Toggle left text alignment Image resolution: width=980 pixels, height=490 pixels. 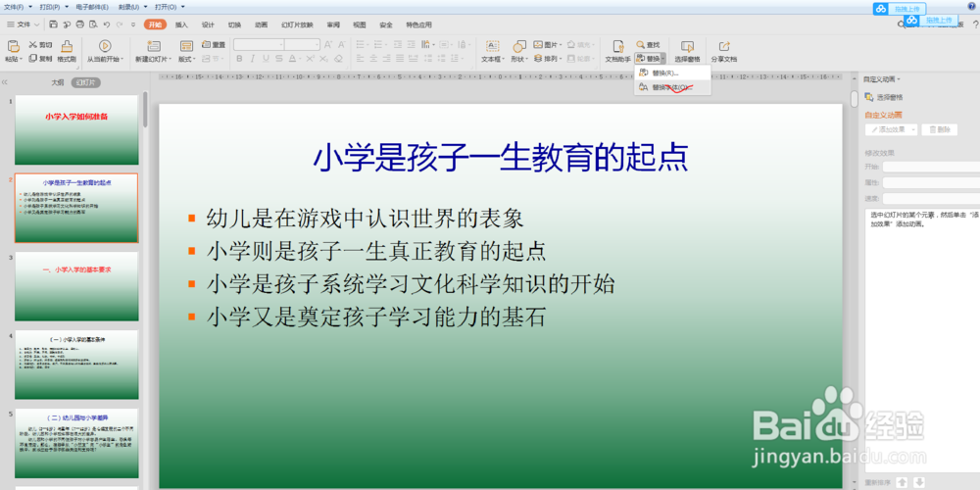[x=361, y=59]
